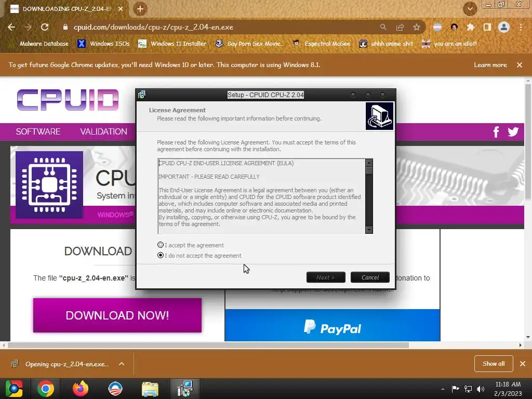This screenshot has height=399, width=532.
Task: Open the Espectral McGee bookmark
Action: point(322,44)
